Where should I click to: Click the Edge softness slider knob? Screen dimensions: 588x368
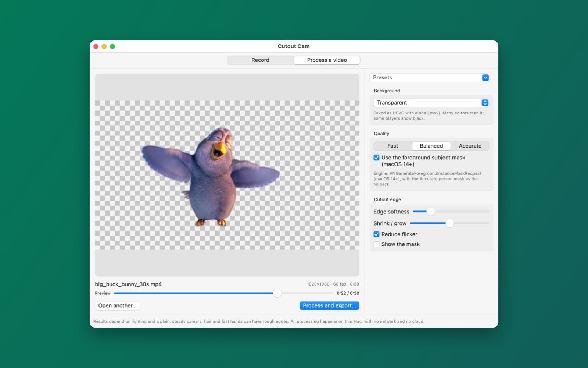[430, 212]
